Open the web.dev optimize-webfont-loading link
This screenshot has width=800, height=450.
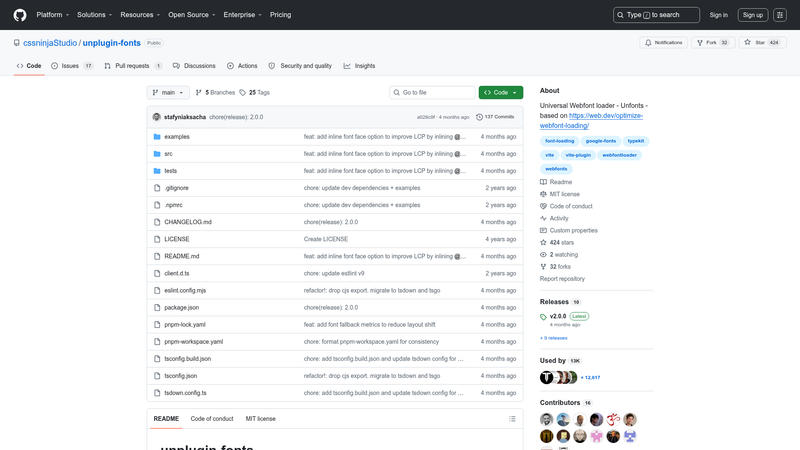591,120
